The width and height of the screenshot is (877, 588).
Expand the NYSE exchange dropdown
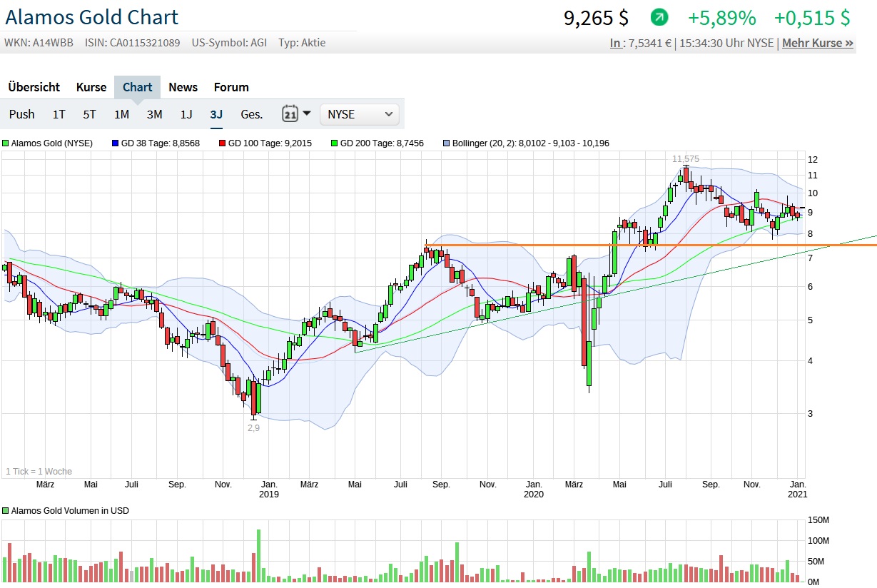click(360, 114)
